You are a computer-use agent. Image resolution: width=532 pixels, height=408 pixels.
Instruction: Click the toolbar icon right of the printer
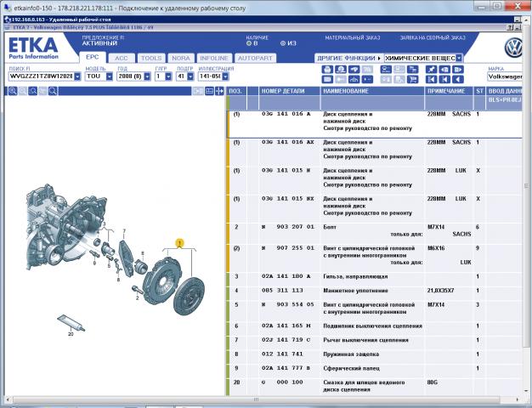coord(340,70)
